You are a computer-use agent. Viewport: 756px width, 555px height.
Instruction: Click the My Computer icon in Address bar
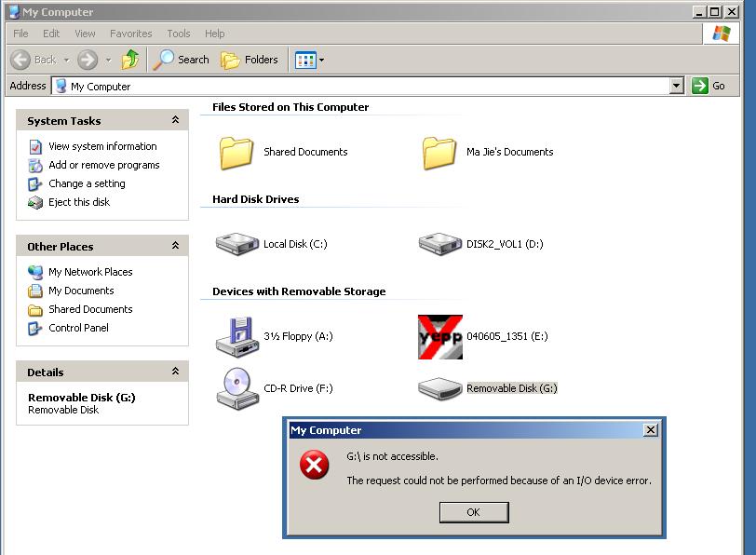pos(61,86)
